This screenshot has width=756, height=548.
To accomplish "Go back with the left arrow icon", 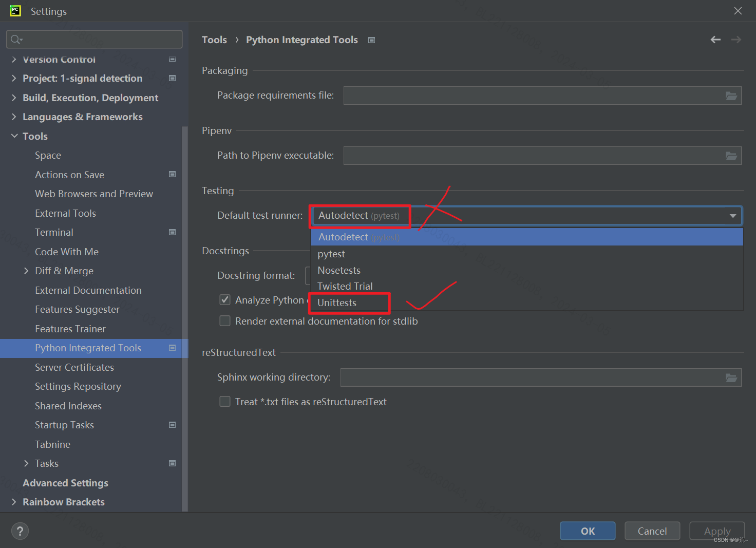I will click(715, 40).
